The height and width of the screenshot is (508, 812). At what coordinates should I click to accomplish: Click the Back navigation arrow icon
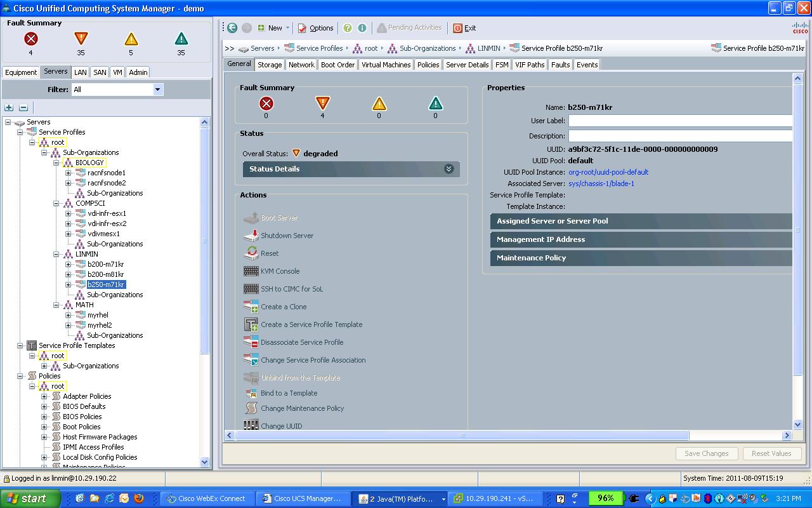coord(232,28)
